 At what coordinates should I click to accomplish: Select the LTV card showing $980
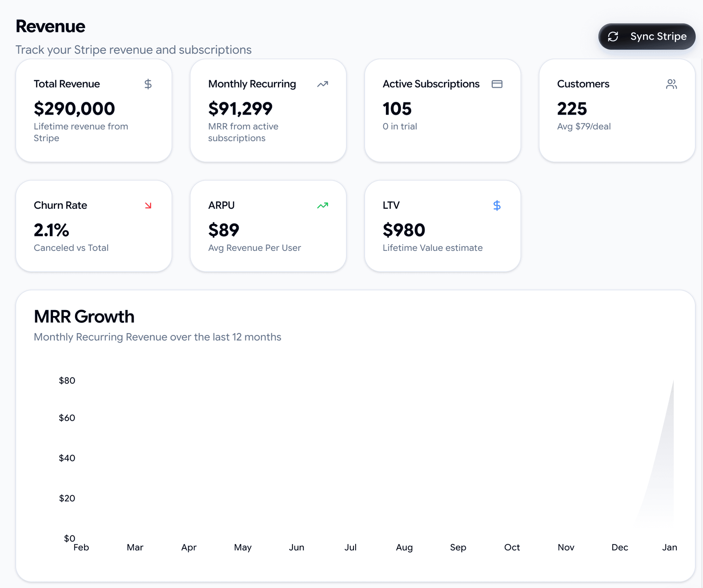(x=442, y=226)
